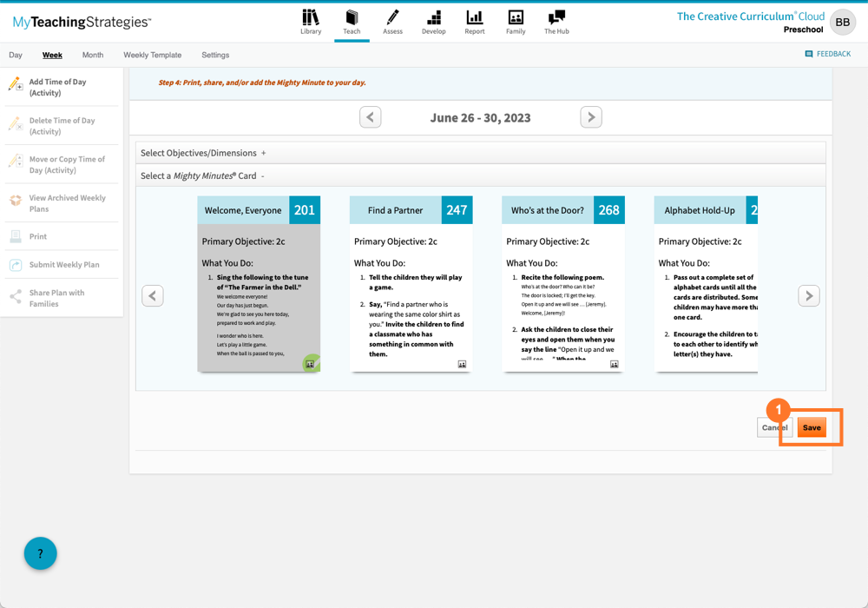The height and width of the screenshot is (608, 868).
Task: Open The Hub
Action: tap(556, 22)
